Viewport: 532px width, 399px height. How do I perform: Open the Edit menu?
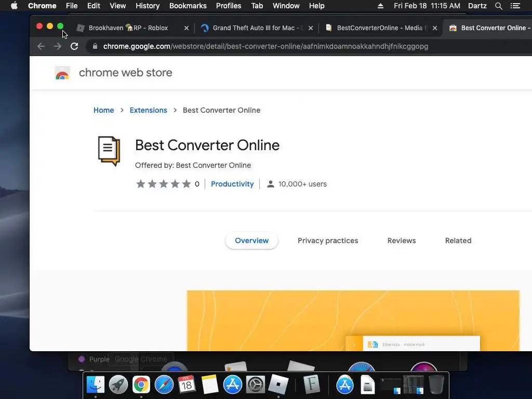tap(94, 6)
